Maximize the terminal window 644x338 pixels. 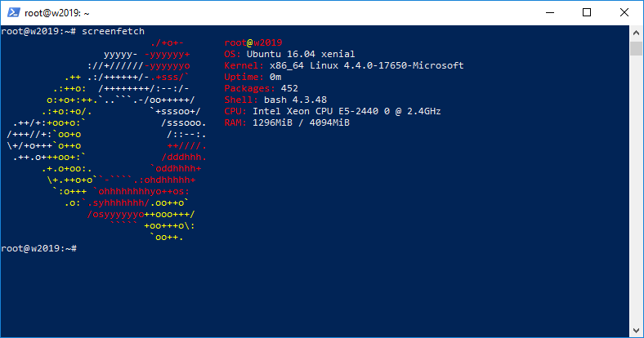(587, 13)
